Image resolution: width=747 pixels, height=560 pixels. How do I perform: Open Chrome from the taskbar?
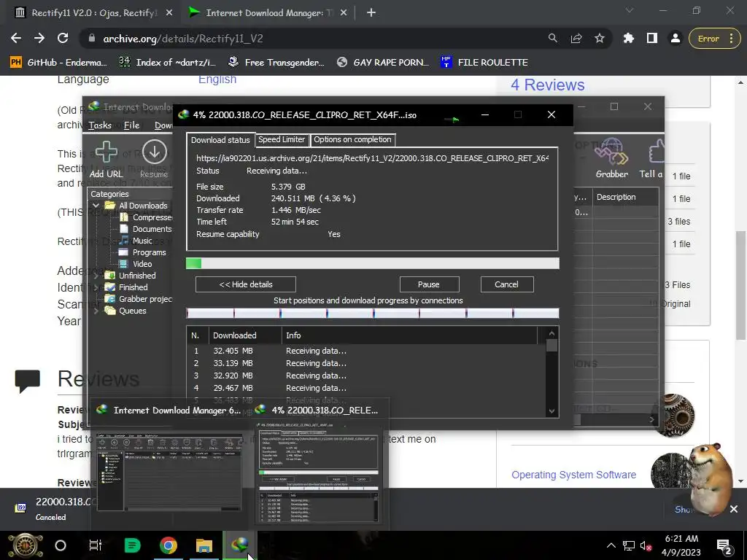[x=169, y=545]
